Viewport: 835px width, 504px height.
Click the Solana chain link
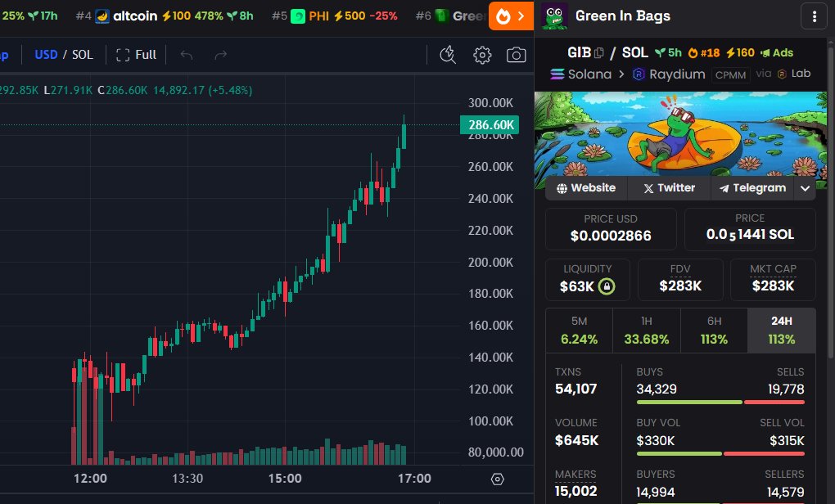point(581,74)
